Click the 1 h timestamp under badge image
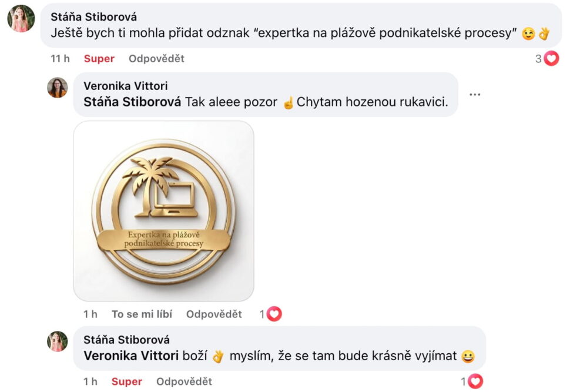Viewport: 570px width, 392px height. (90, 314)
